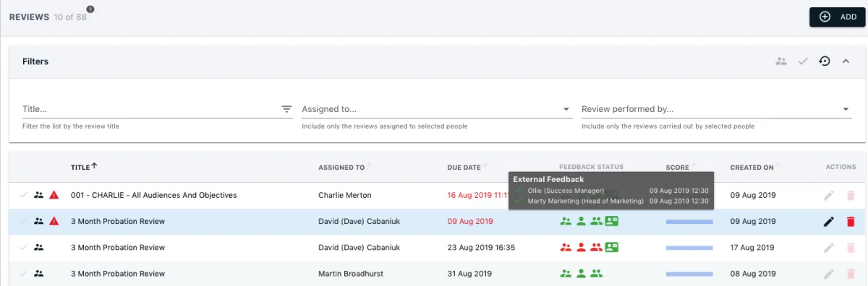Image resolution: width=868 pixels, height=286 pixels.
Task: Click group icon on Martin Broadhurst row
Action: 39,274
